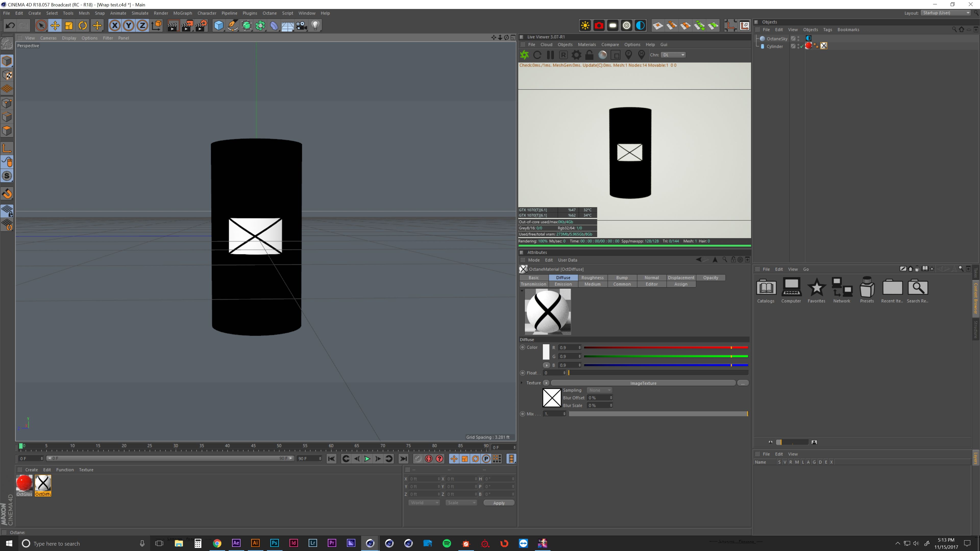Toggle the Mix parameter radio button
Screen dimensions: 980x551
tap(523, 414)
